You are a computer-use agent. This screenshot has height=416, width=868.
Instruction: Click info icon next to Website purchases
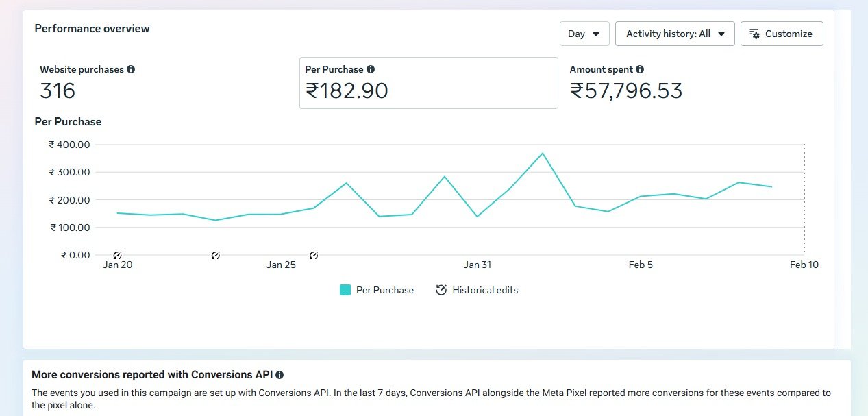[131, 69]
